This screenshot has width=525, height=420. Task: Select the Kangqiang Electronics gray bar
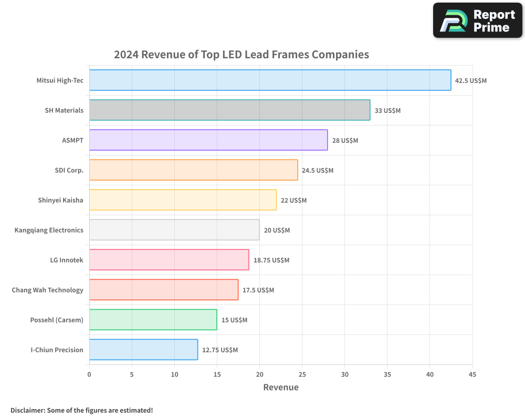coord(173,230)
